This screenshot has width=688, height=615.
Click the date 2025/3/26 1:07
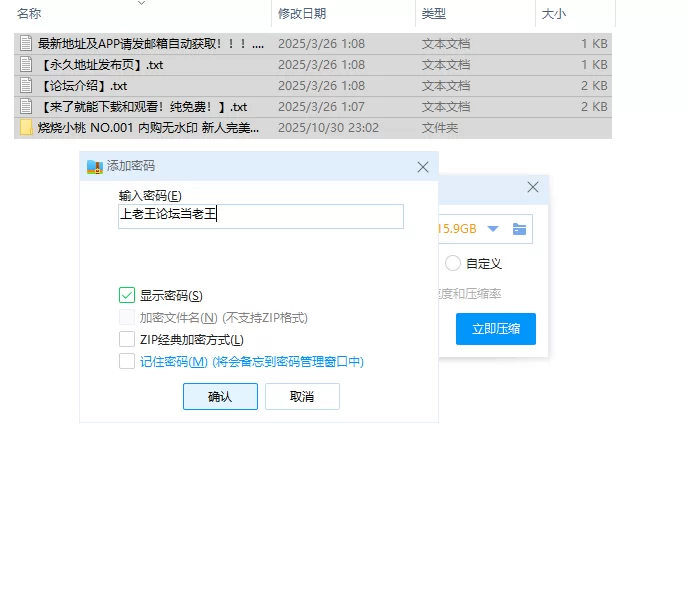tap(321, 107)
